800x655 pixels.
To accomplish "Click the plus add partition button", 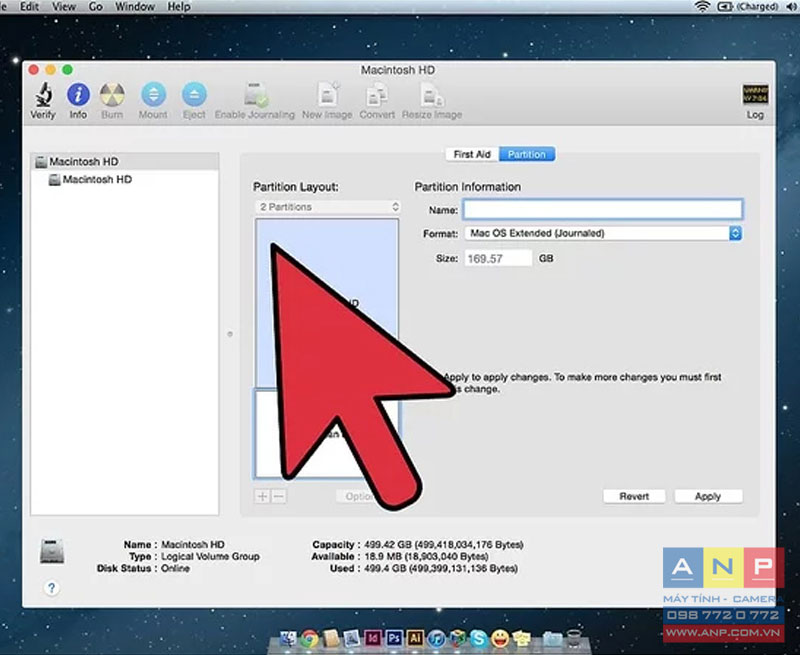I will click(x=262, y=496).
